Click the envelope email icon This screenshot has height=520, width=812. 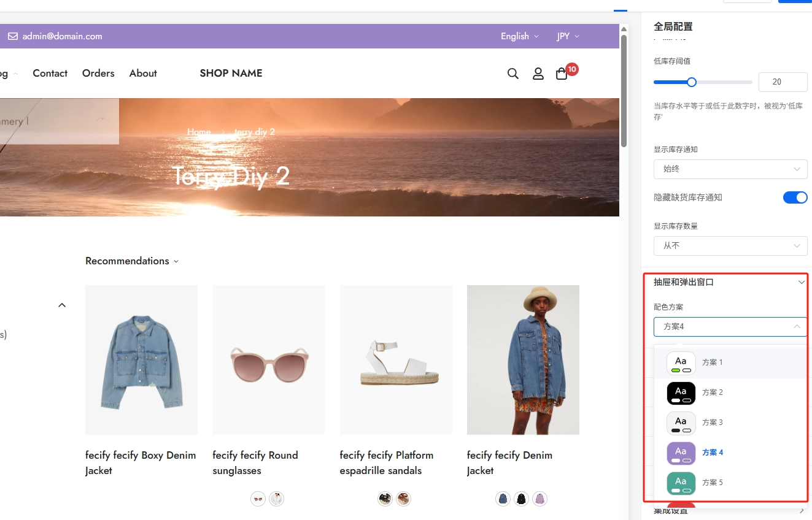(x=13, y=36)
